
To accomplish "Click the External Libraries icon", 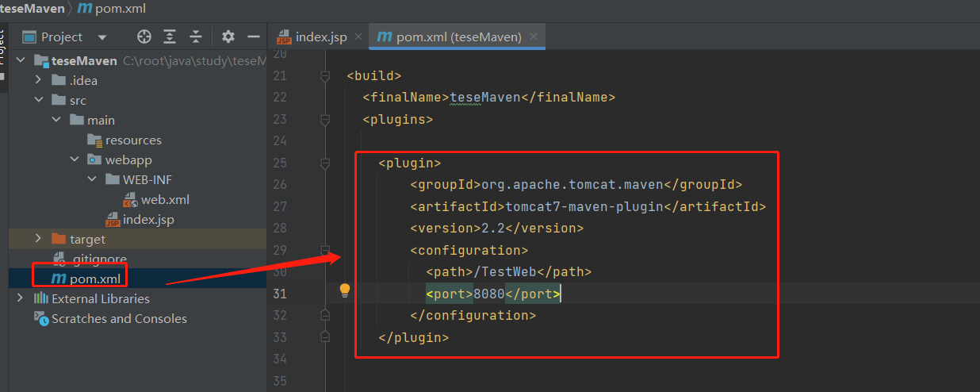I will pyautogui.click(x=41, y=298).
